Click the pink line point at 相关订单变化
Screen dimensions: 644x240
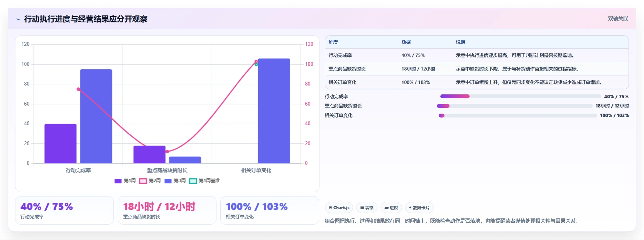(256, 61)
